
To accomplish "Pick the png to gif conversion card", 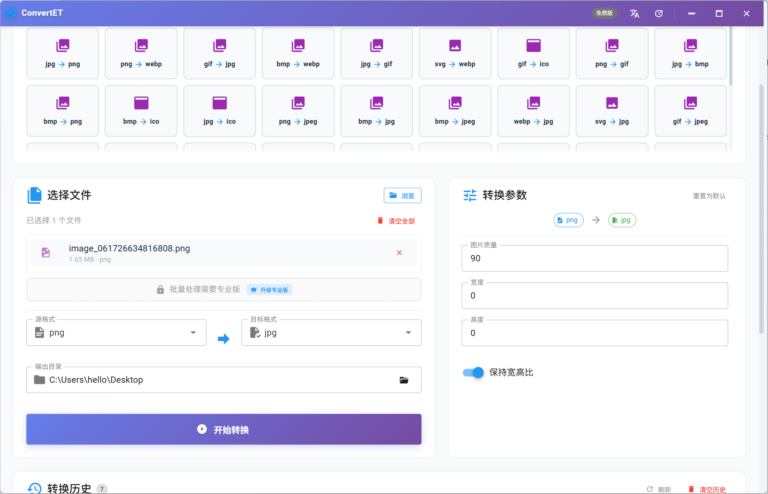I will tap(612, 53).
